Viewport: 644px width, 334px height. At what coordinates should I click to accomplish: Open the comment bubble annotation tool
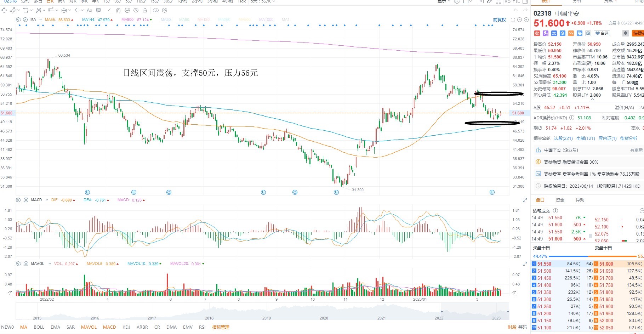(x=98, y=10)
